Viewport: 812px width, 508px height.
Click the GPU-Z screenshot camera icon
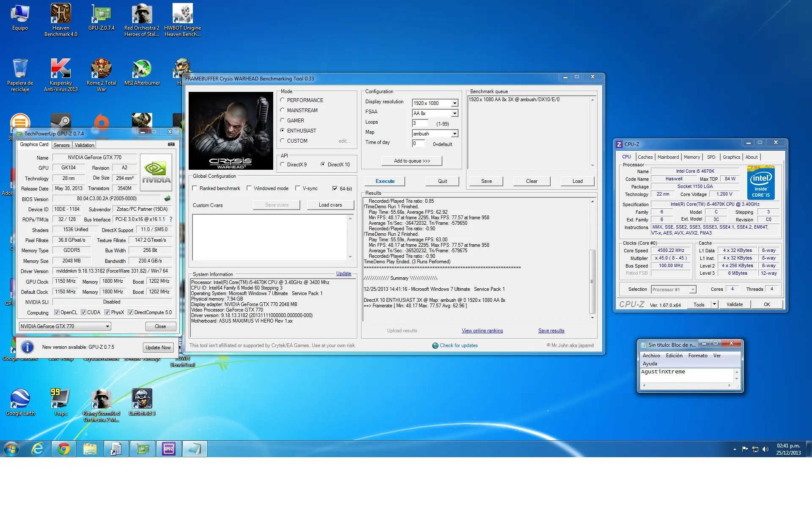171,144
